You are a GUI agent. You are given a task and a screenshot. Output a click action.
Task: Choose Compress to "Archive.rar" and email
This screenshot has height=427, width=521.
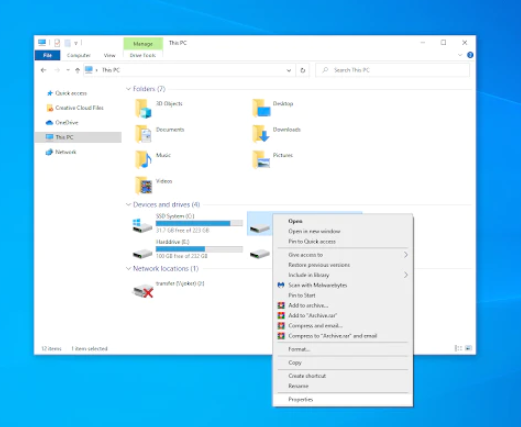coord(343,336)
